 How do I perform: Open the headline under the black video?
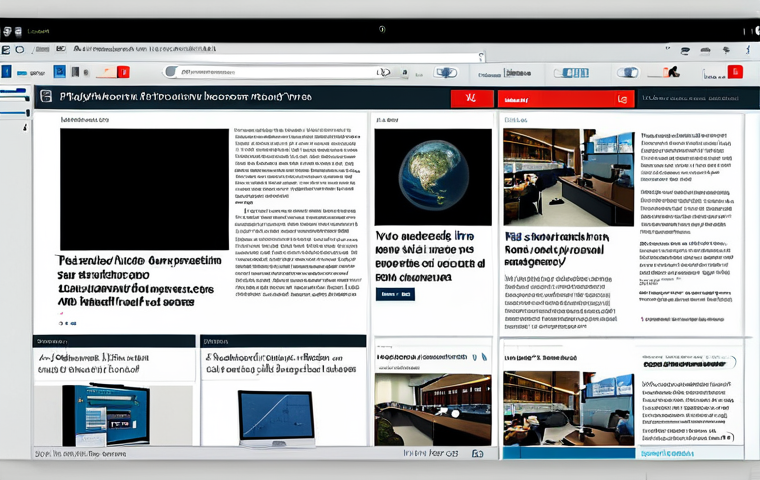coord(140,281)
